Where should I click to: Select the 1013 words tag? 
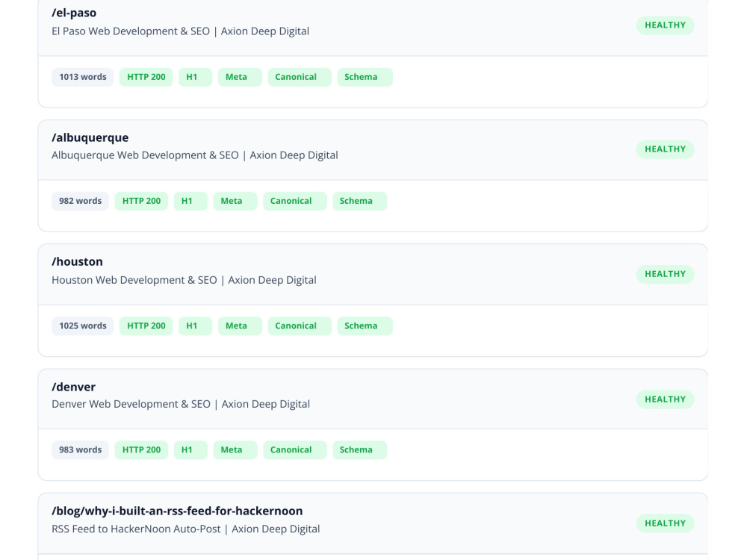(x=83, y=77)
